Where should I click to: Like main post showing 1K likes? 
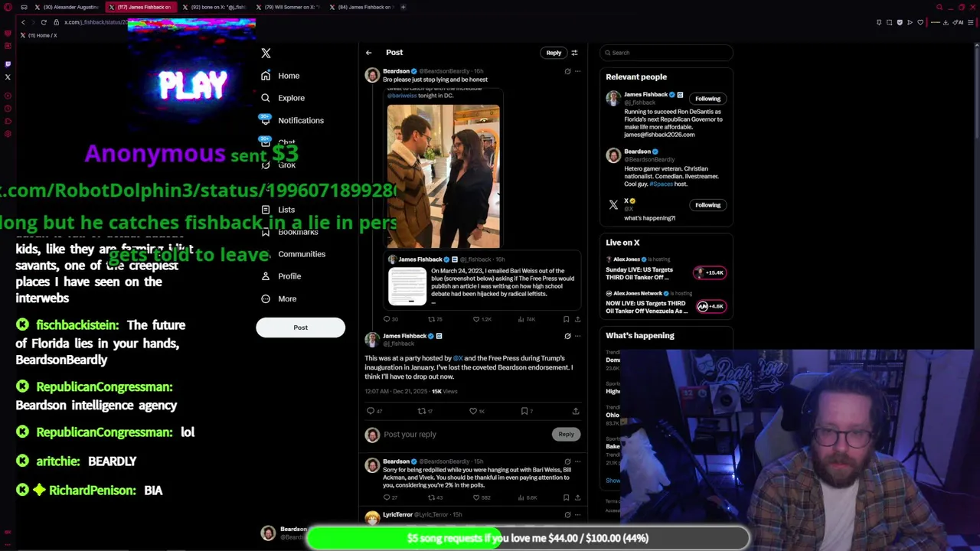coord(477,411)
